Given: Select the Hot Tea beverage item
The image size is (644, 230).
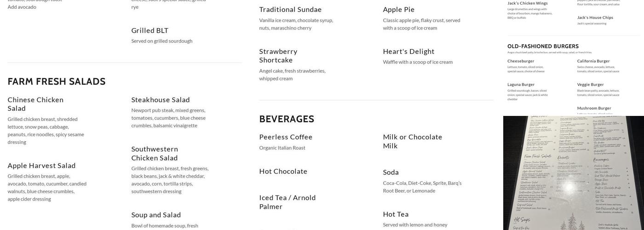Looking at the screenshot, I should (x=396, y=214).
